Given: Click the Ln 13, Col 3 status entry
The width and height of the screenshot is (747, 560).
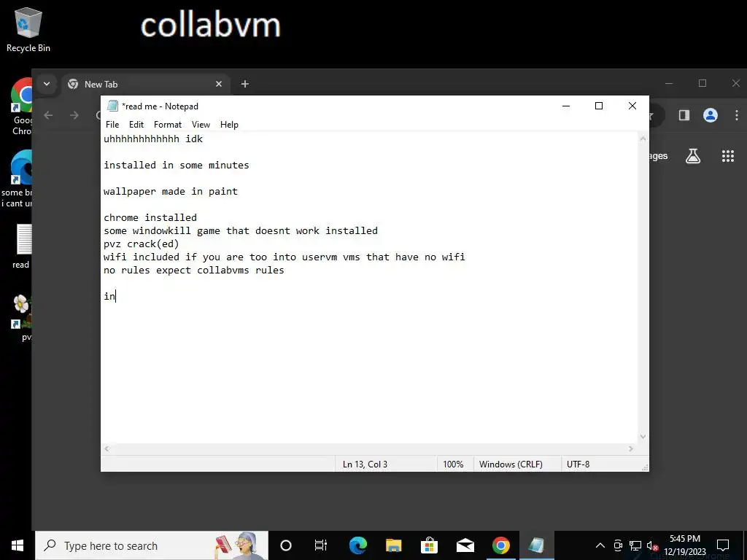Looking at the screenshot, I should coord(365,464).
